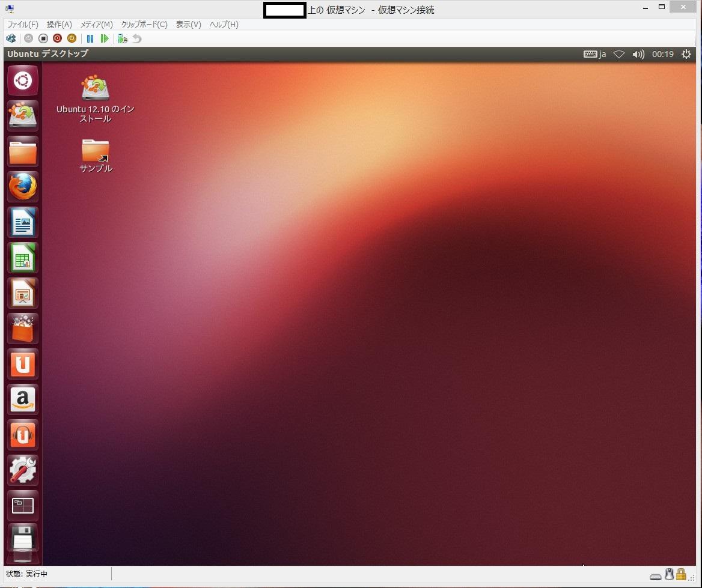Open LibreOffice Writer from launcher

(22, 222)
